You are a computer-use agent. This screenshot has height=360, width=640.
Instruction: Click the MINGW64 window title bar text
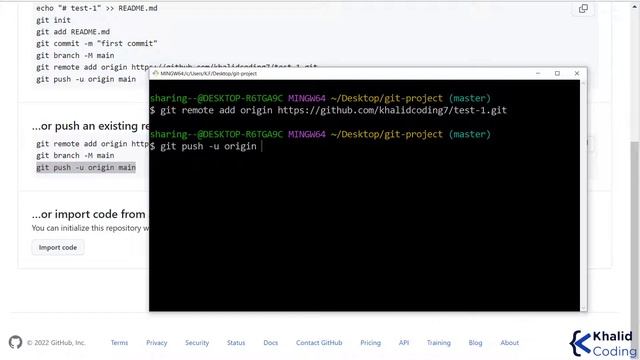[x=209, y=73]
